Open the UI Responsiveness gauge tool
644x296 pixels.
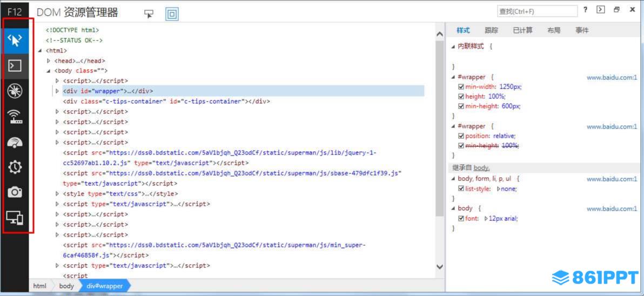point(15,142)
